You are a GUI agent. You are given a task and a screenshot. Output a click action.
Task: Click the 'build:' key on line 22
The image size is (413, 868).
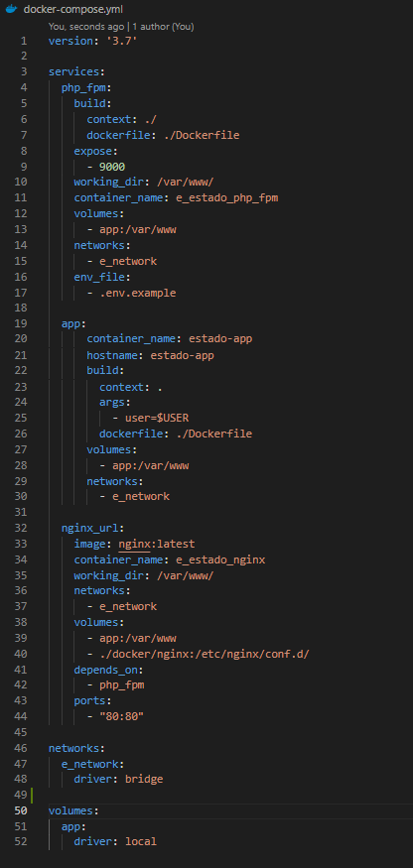coord(106,370)
